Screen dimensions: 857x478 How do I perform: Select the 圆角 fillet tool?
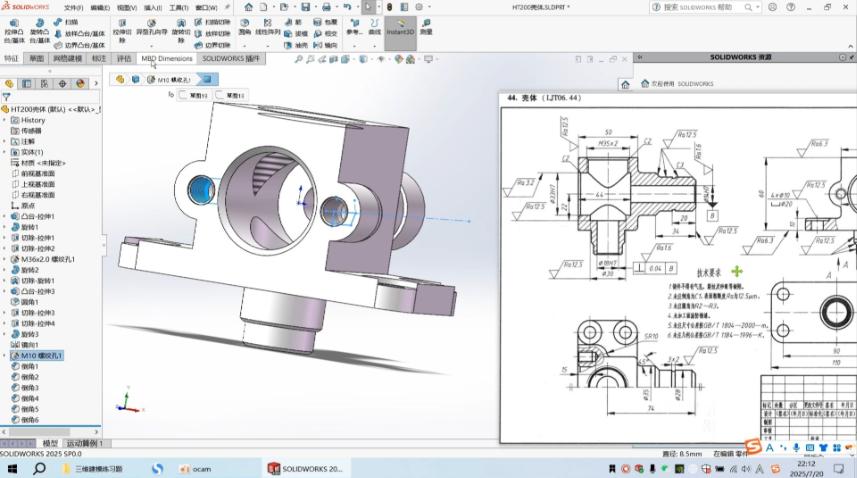(244, 27)
